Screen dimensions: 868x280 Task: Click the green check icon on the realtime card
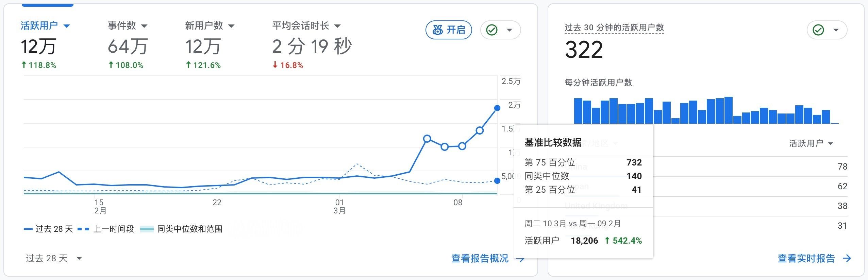tap(818, 30)
